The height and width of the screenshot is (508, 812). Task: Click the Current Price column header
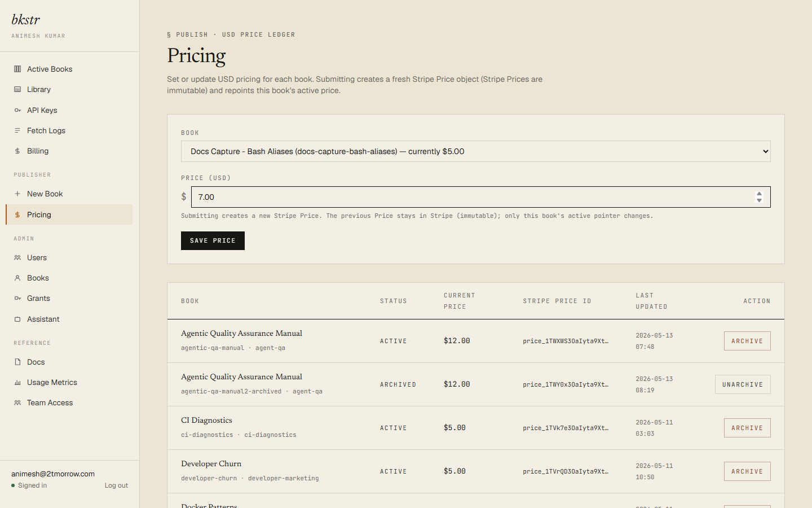coord(460,301)
